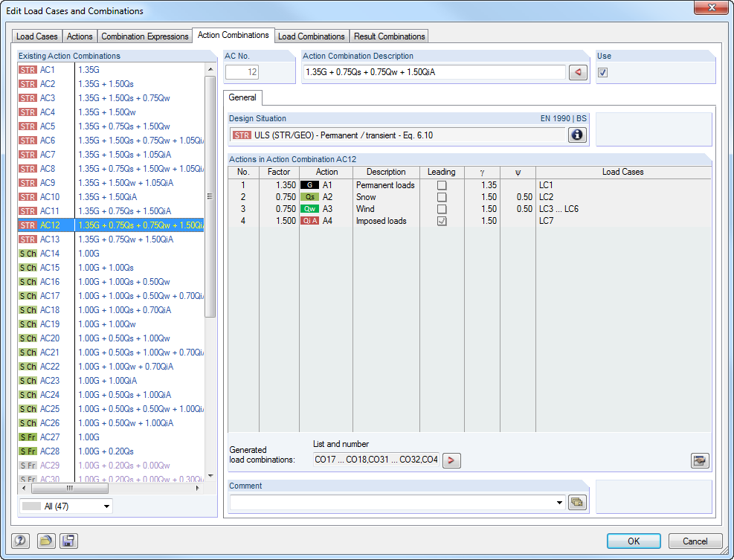Image resolution: width=734 pixels, height=560 pixels.
Task: Click the Cancel button
Action: click(695, 541)
